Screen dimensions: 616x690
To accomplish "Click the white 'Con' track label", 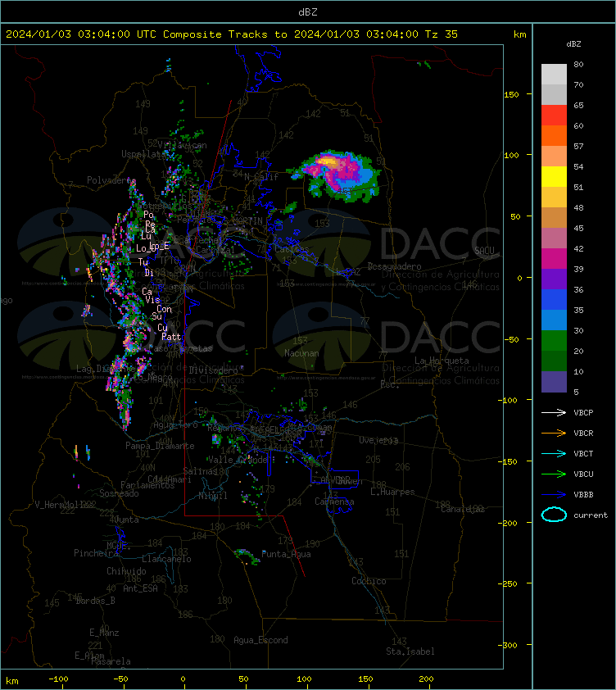I will [x=164, y=309].
